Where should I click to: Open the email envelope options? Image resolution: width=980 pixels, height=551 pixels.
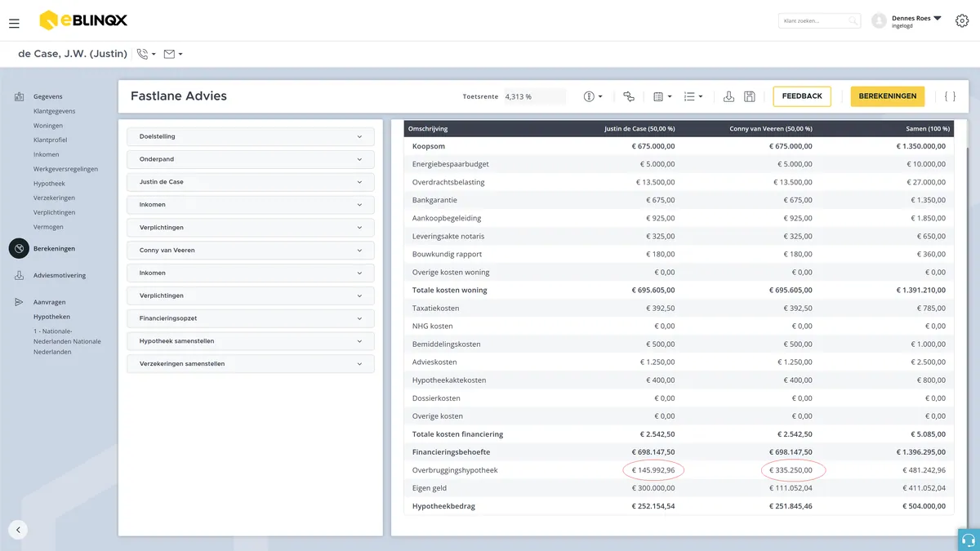173,54
